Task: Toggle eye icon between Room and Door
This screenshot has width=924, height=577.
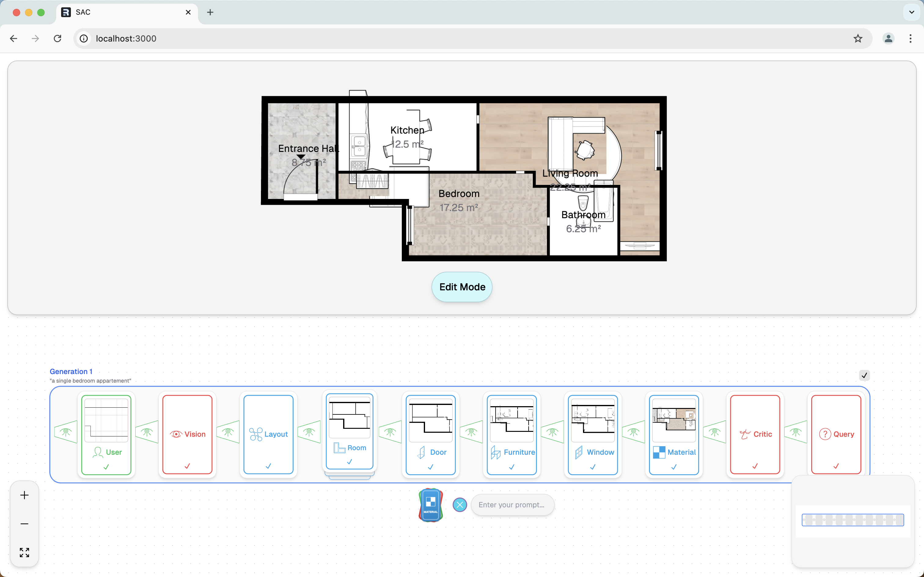Action: point(390,432)
